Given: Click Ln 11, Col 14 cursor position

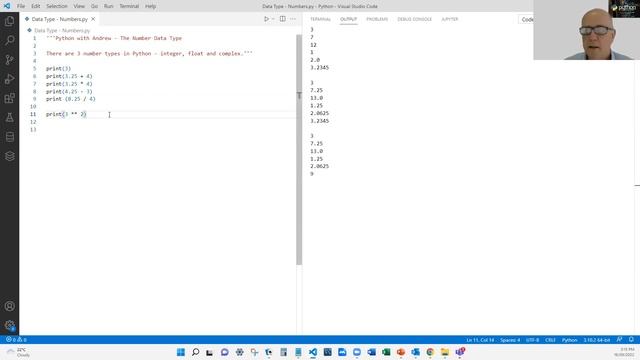Looking at the screenshot, I should click(x=480, y=340).
